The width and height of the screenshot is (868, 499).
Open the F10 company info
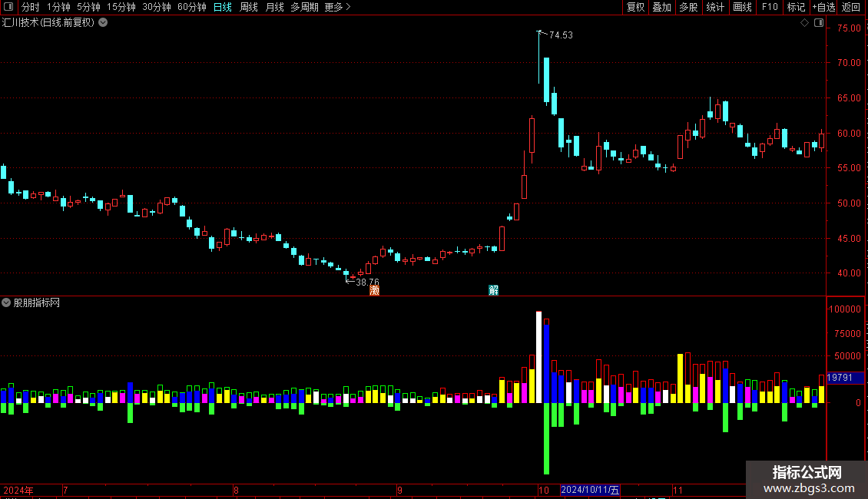770,7
